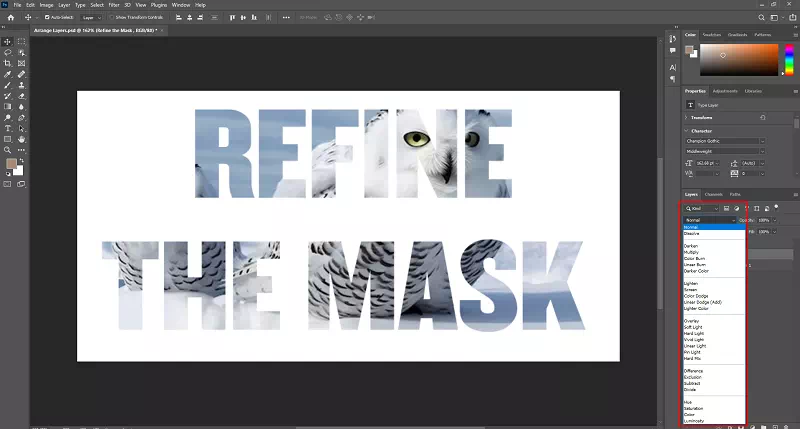Select the Object Selection tool
800x429 pixels.
21,53
